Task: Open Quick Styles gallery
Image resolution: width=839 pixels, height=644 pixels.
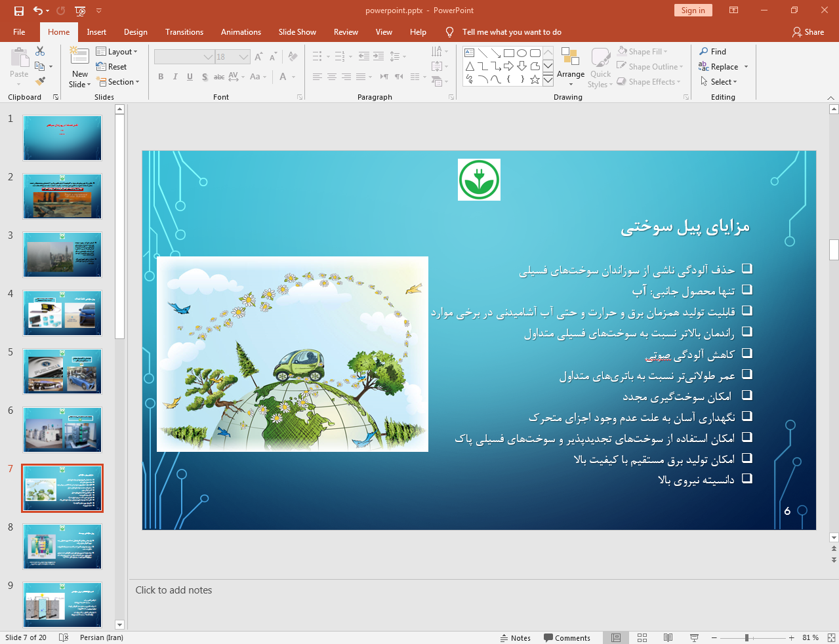Action: [x=600, y=68]
